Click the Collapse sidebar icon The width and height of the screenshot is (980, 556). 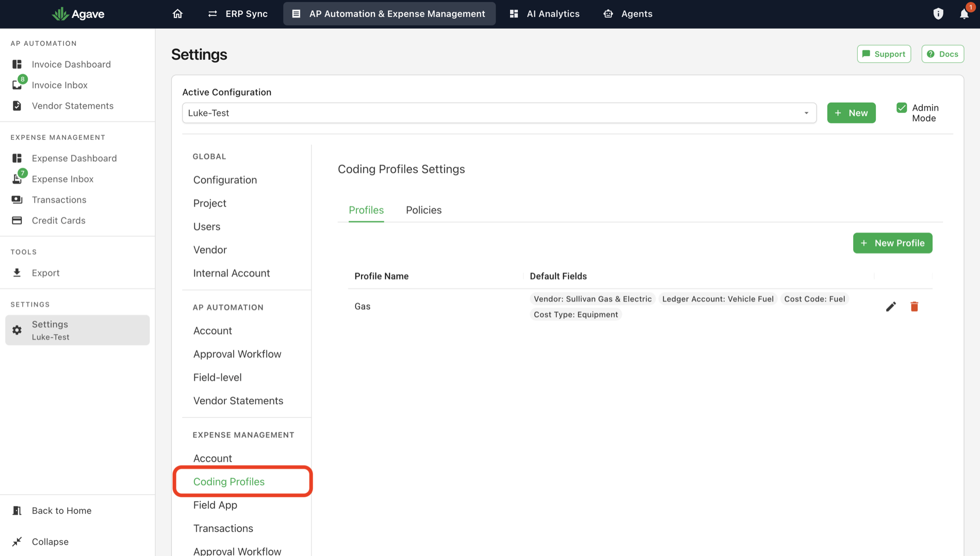tap(17, 542)
